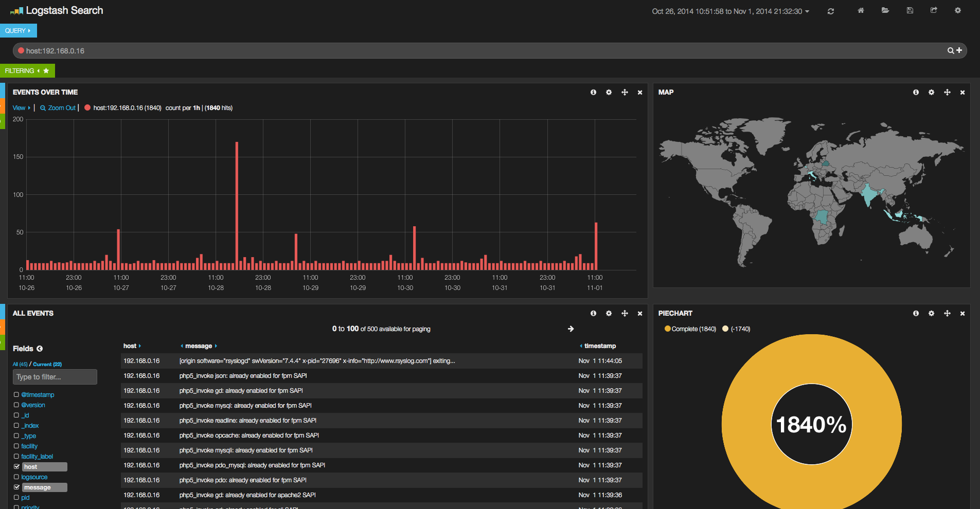Show Current (22) fields

(47, 364)
